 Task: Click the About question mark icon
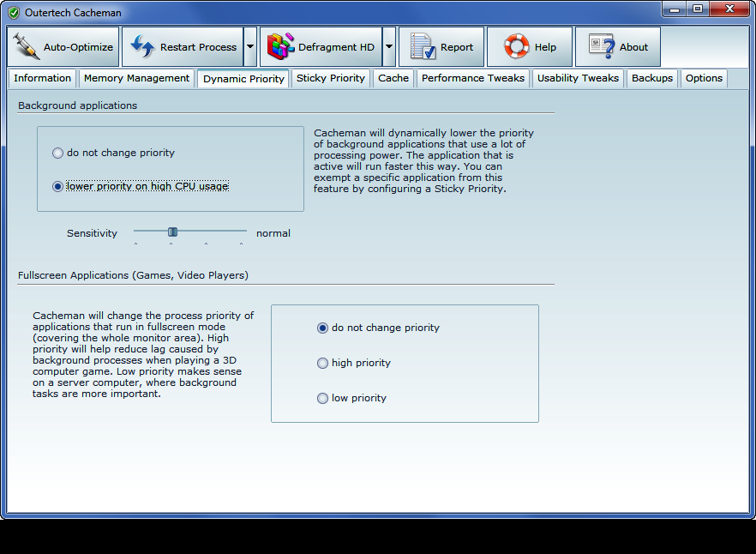click(602, 47)
